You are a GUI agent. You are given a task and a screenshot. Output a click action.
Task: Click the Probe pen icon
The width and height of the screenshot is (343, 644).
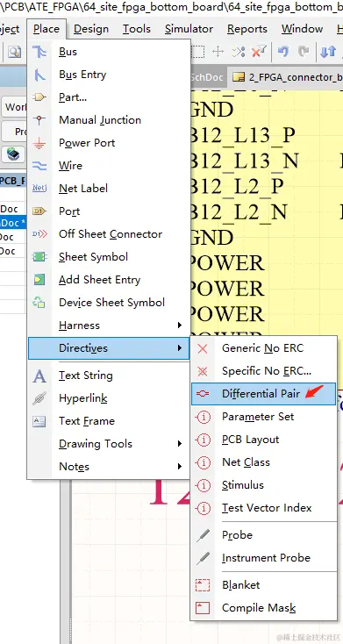pyautogui.click(x=203, y=535)
